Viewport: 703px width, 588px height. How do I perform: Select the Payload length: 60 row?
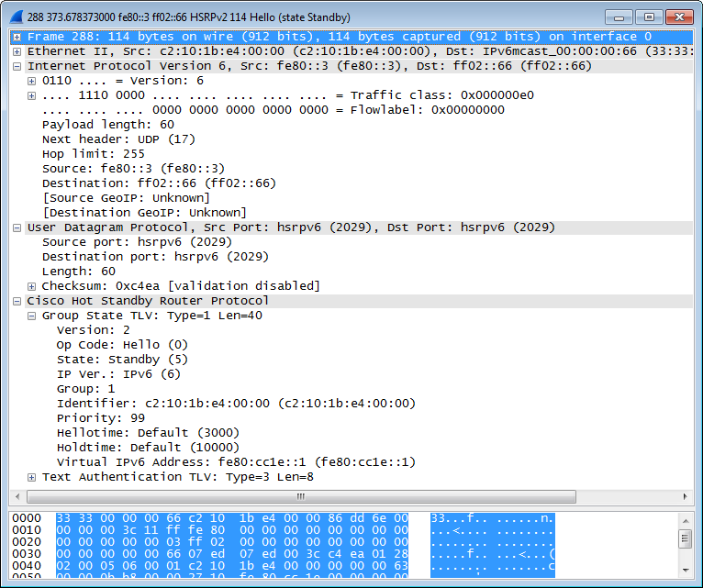click(x=108, y=125)
